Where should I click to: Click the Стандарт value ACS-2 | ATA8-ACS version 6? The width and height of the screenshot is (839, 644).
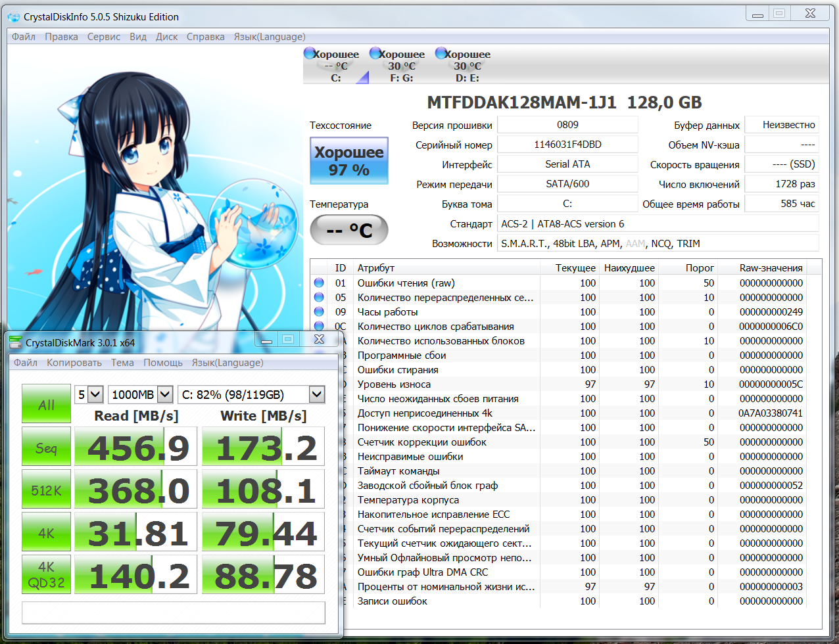[658, 223]
